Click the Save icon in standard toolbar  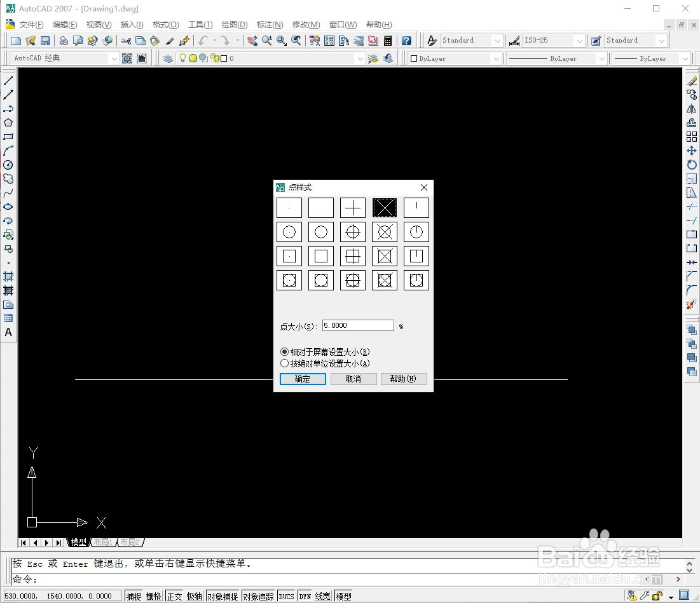tap(45, 41)
